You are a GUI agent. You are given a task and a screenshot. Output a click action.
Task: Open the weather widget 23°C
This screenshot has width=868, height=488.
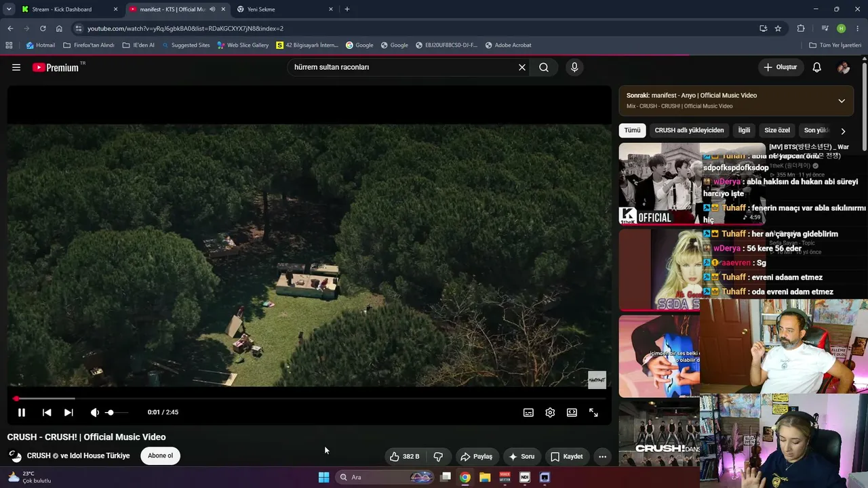tap(28, 477)
